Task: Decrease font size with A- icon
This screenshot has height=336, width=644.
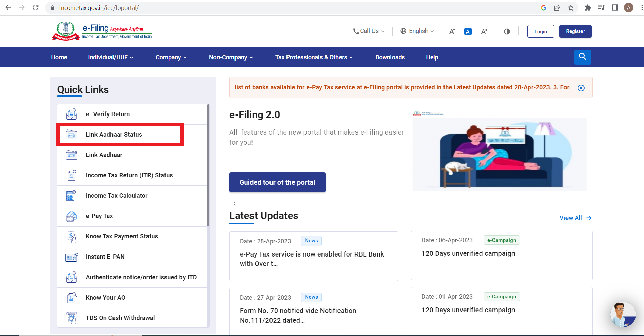Action: 452,31
